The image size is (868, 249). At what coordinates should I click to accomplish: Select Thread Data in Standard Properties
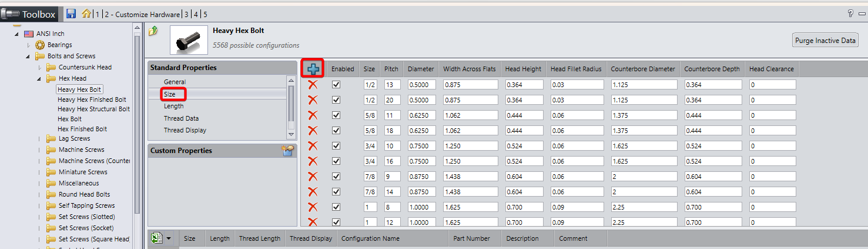coord(182,118)
